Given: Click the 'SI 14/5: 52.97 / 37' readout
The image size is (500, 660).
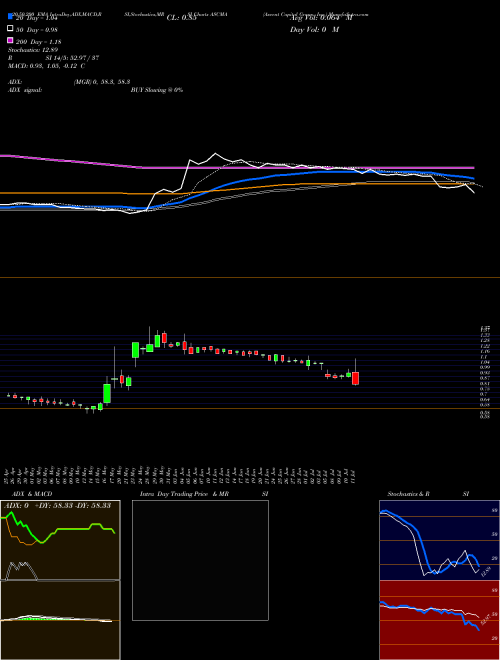Looking at the screenshot, I should (x=72, y=58).
